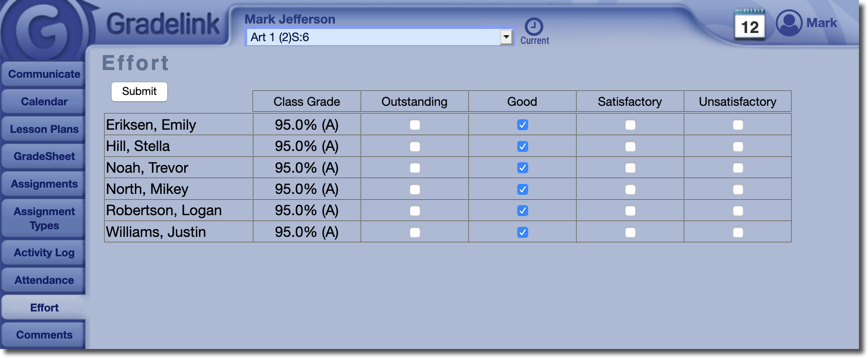This screenshot has width=868, height=358.
Task: Open the Assignment Types menu item
Action: coord(44,218)
